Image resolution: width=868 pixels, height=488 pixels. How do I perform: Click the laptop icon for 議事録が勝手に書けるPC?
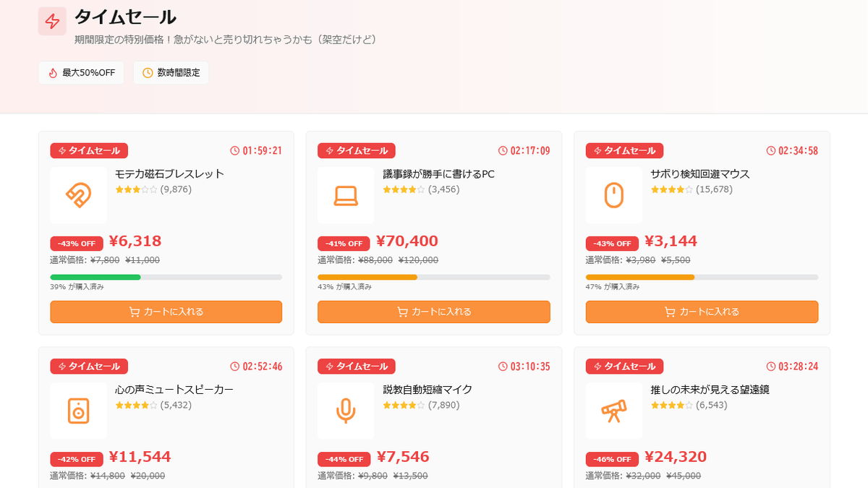(346, 195)
